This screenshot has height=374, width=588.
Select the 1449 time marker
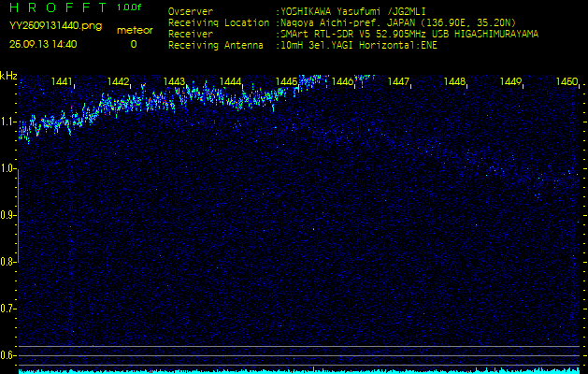point(510,82)
